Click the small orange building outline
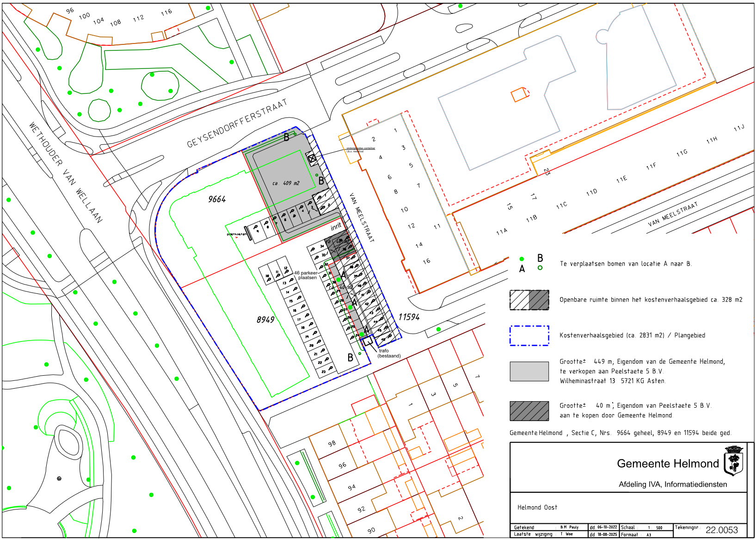 pyautogui.click(x=519, y=94)
